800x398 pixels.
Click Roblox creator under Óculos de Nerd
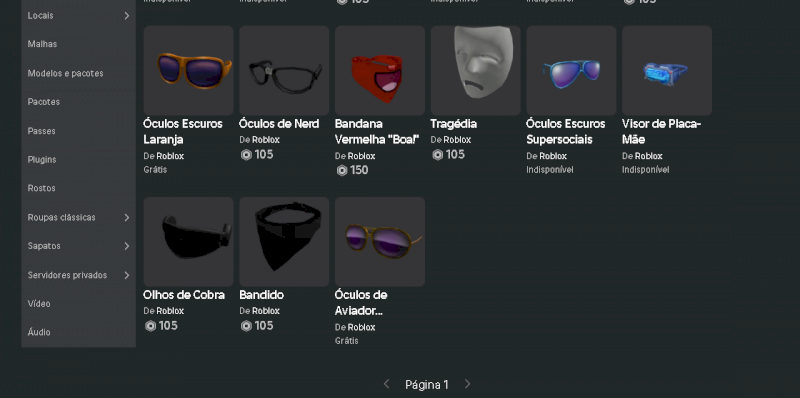[265, 140]
